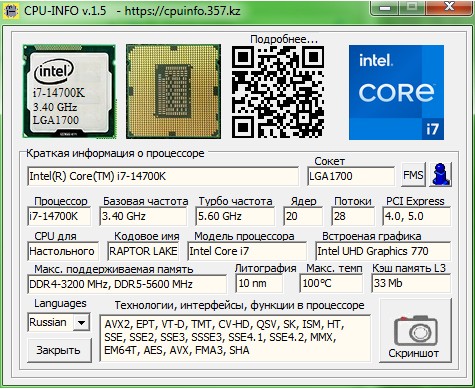Open the QR code for more details
Screen dimensions: 475x389
278,92
